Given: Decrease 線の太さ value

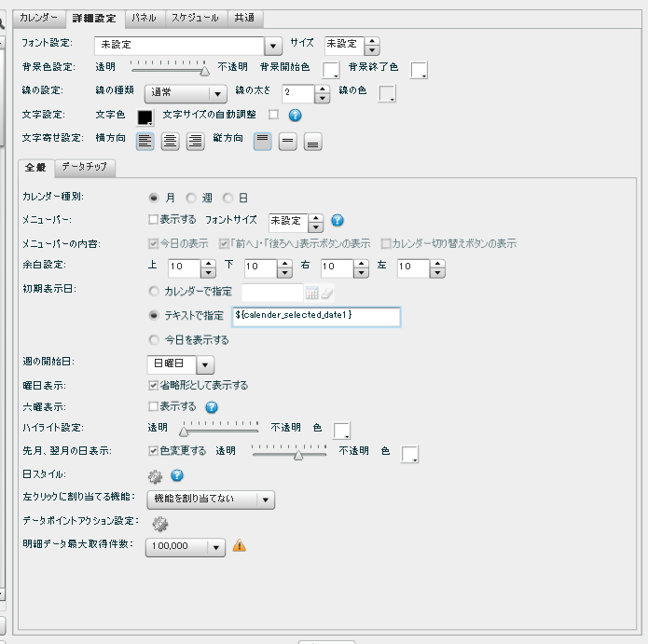Looking at the screenshot, I should pos(322,98).
